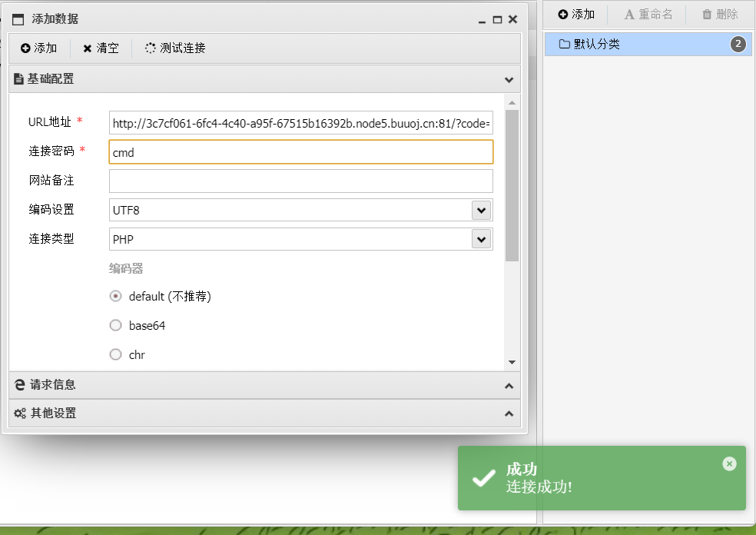Click the 添加 plus icon in dialog toolbar

click(x=25, y=48)
